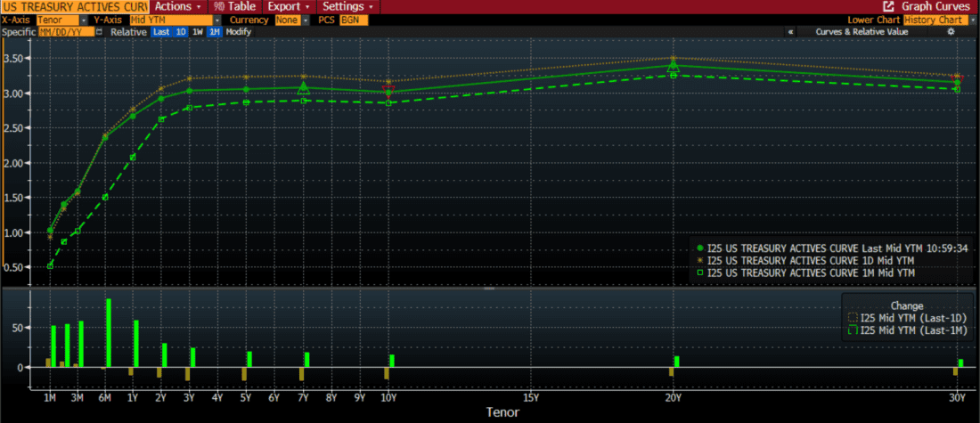
Task: Click the Change legend title
Action: pos(907,306)
